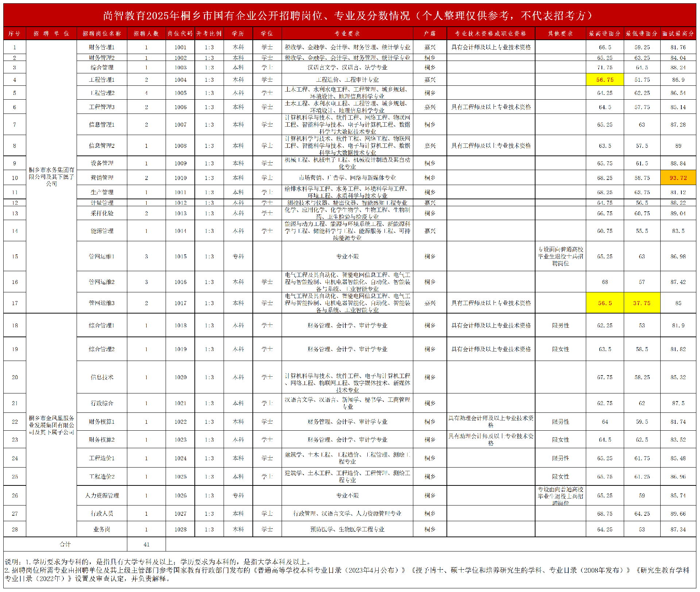
Task: Select position code 1017 cell
Action: point(180,303)
